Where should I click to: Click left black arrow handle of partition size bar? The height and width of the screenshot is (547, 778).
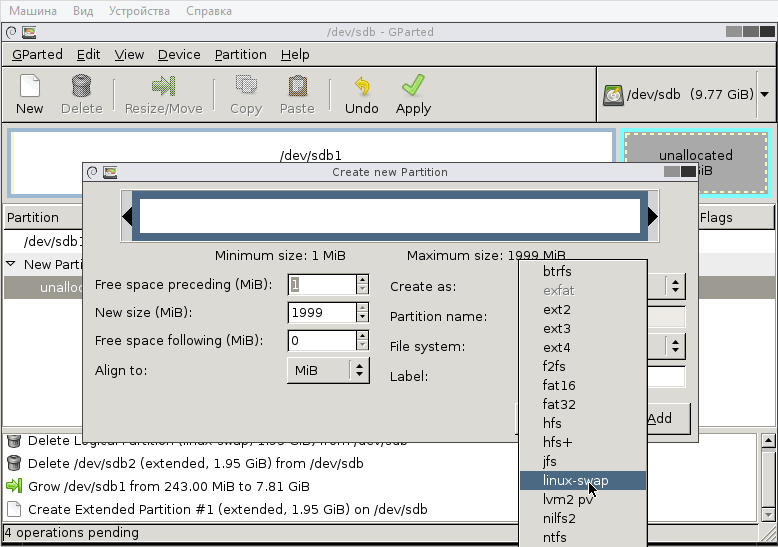127,216
